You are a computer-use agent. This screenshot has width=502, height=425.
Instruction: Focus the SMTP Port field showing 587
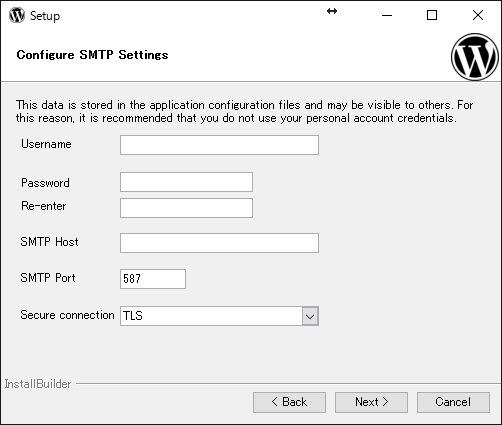pos(153,279)
